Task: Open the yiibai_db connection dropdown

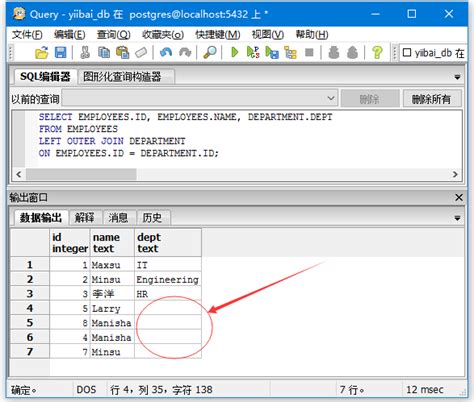Action: (433, 53)
